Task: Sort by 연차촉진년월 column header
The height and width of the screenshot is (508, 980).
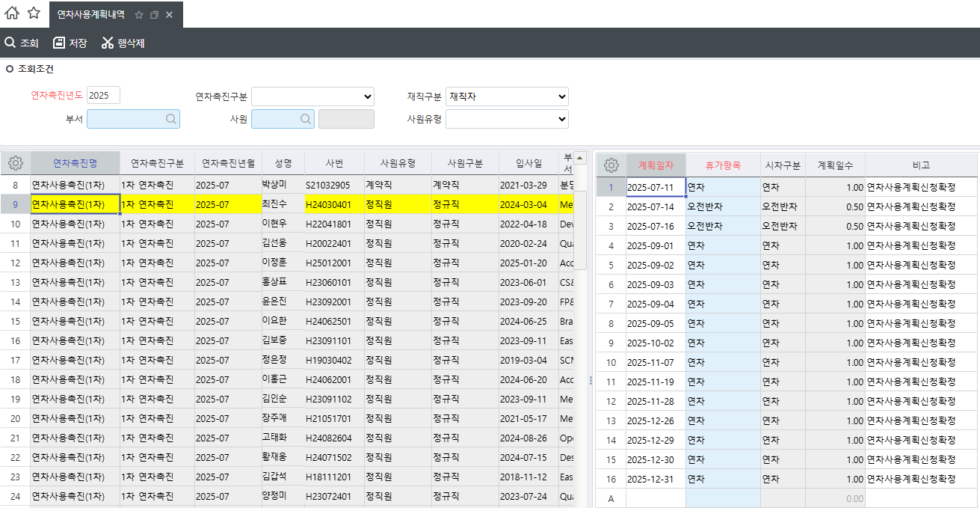Action: (228, 163)
